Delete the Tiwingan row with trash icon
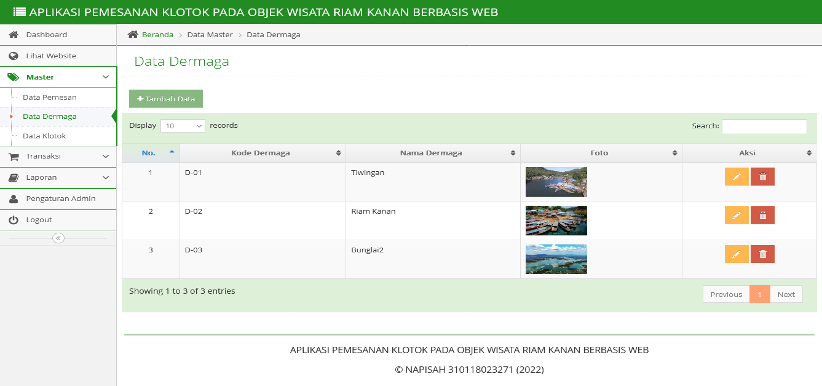This screenshot has width=822, height=386. pyautogui.click(x=763, y=177)
